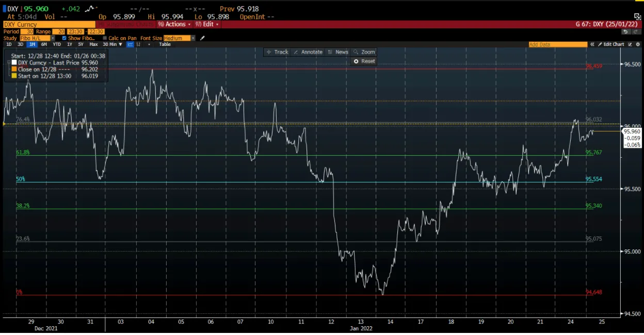Select the Track crosshair tool

(277, 52)
